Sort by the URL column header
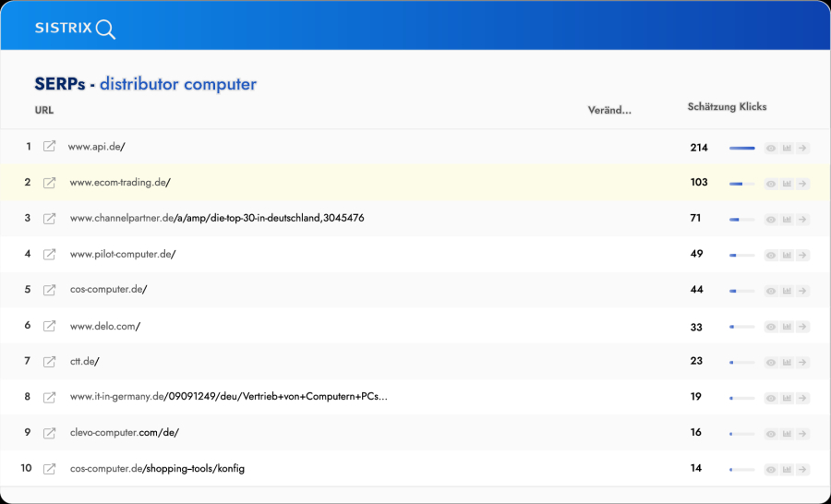This screenshot has height=504, width=831. 44,111
